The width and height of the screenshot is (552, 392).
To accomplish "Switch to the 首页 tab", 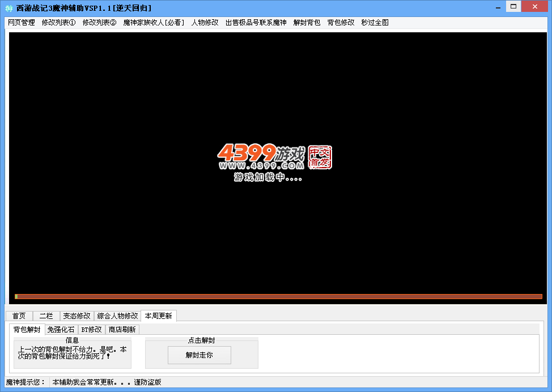I will (x=19, y=316).
